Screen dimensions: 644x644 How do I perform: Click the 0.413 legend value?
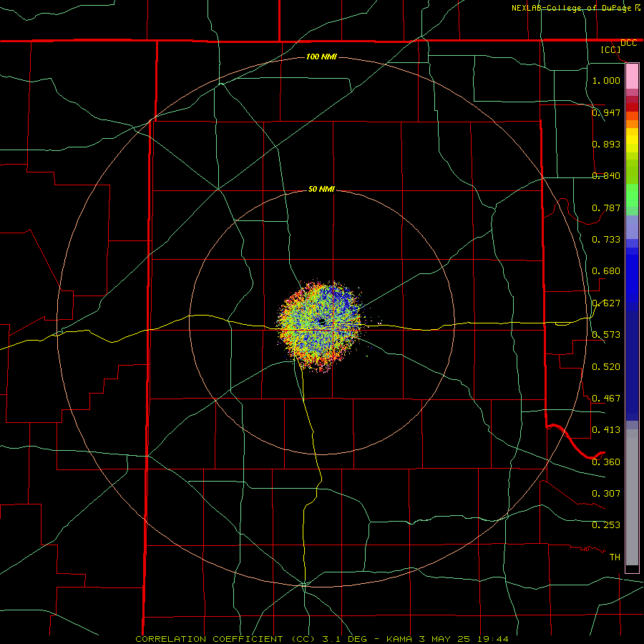tap(606, 429)
